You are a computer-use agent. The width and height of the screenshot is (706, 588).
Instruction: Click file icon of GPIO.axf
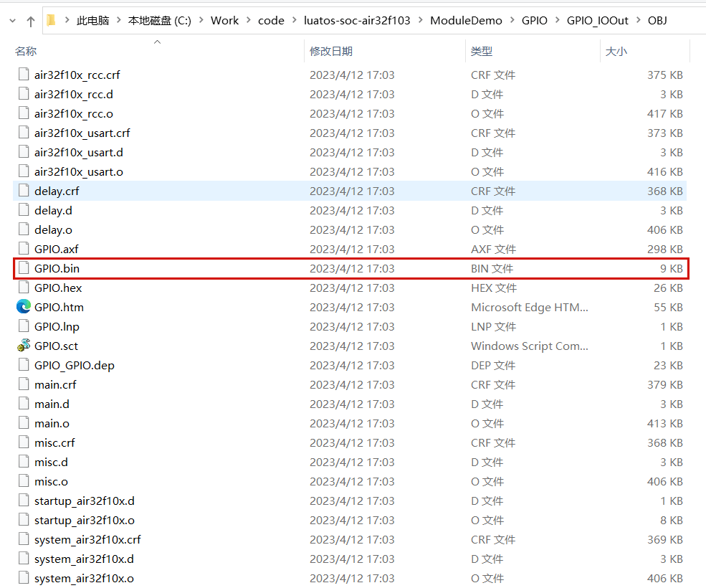(x=24, y=249)
